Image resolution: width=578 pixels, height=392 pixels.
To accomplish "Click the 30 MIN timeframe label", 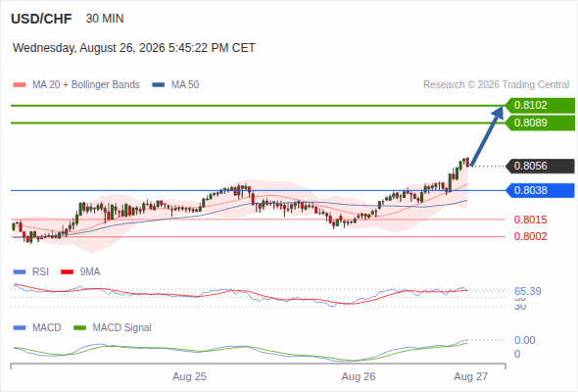I will 105,19.
